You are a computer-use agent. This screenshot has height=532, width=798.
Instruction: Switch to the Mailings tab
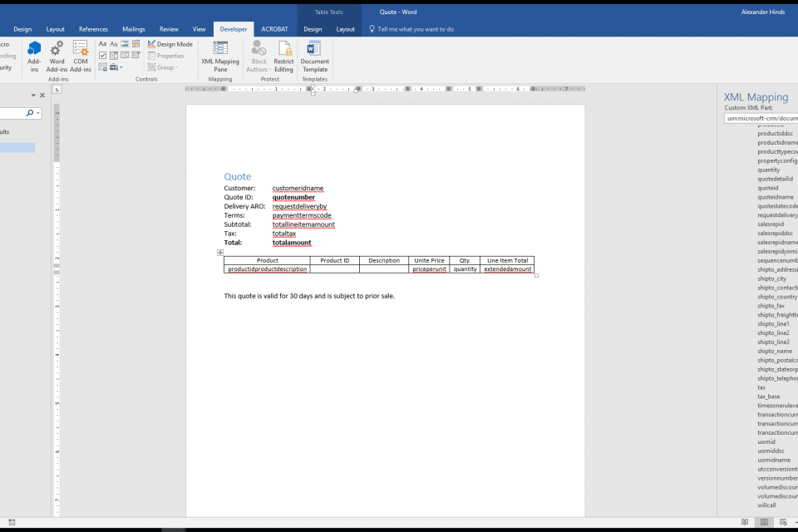(133, 29)
